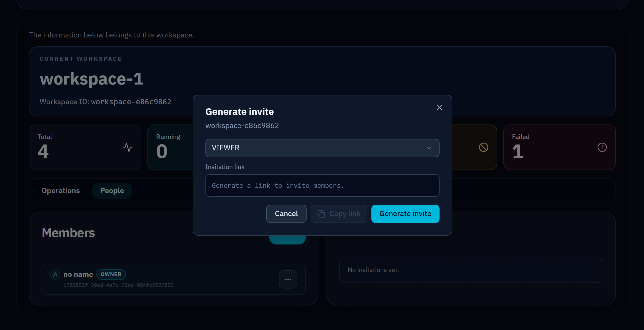Click the user avatar icon beside no name

click(55, 275)
